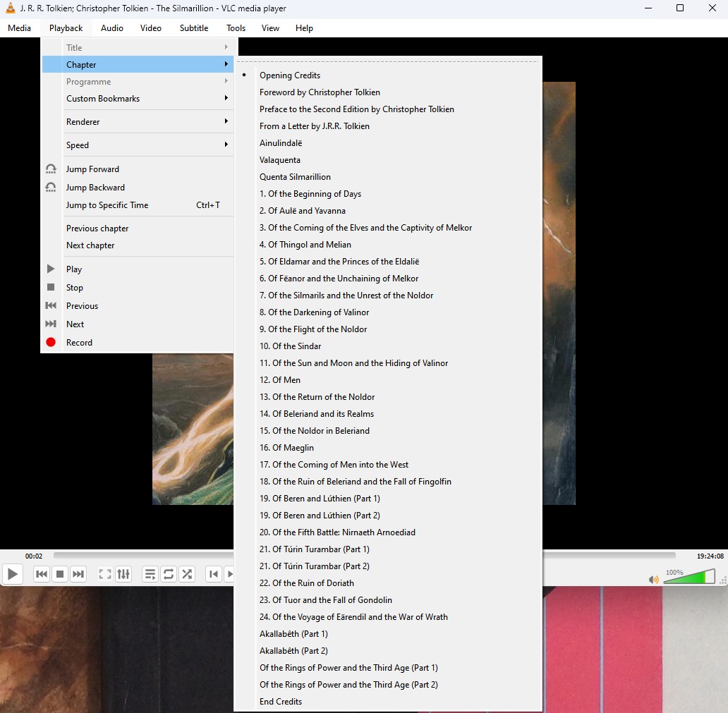Click the previous chapter button in control bar
The height and width of the screenshot is (713, 728).
point(214,574)
